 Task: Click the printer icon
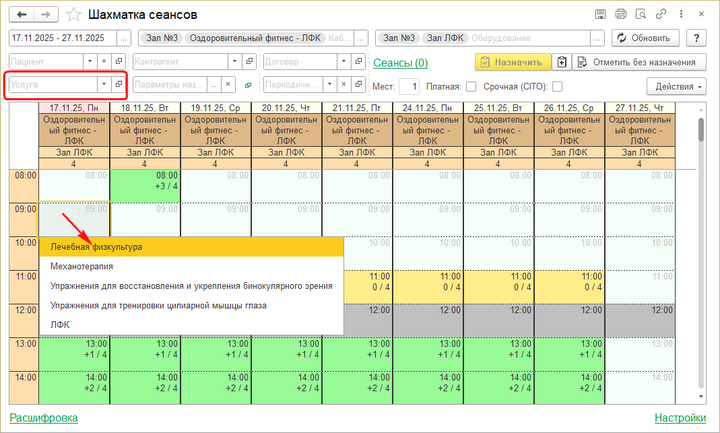[621, 14]
